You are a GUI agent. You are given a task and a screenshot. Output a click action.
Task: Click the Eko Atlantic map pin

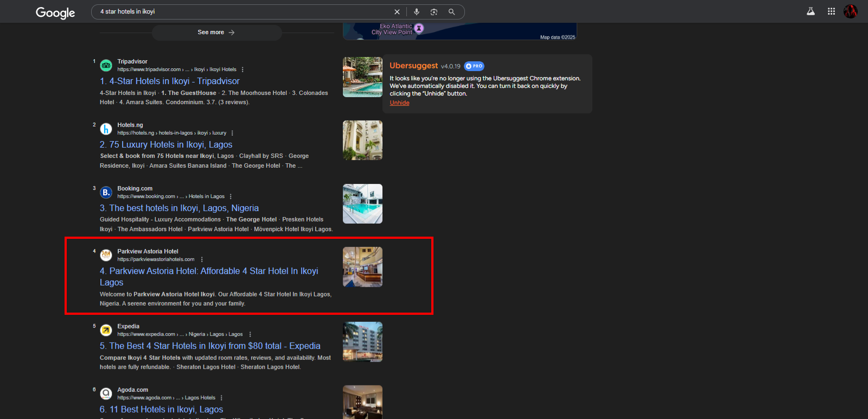point(419,28)
